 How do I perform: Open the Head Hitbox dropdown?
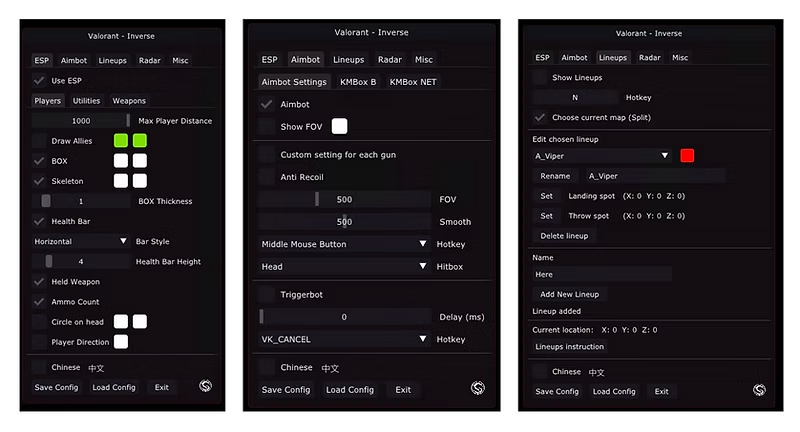[344, 267]
